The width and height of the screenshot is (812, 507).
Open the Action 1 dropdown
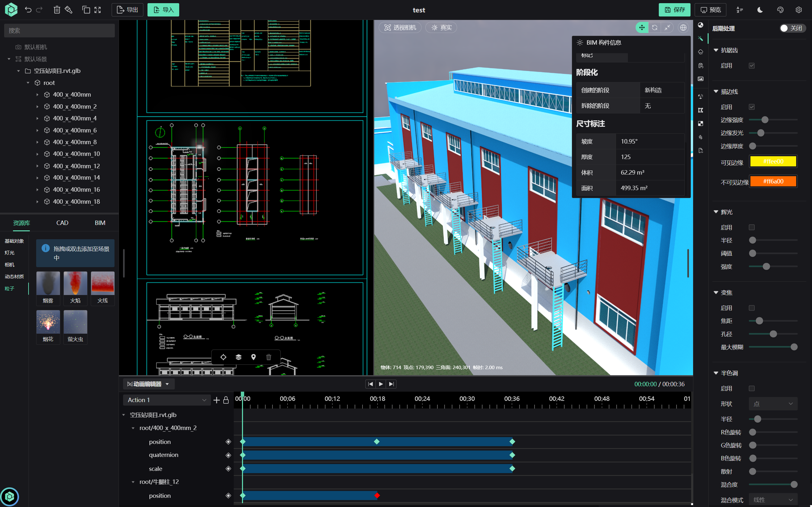pos(167,400)
